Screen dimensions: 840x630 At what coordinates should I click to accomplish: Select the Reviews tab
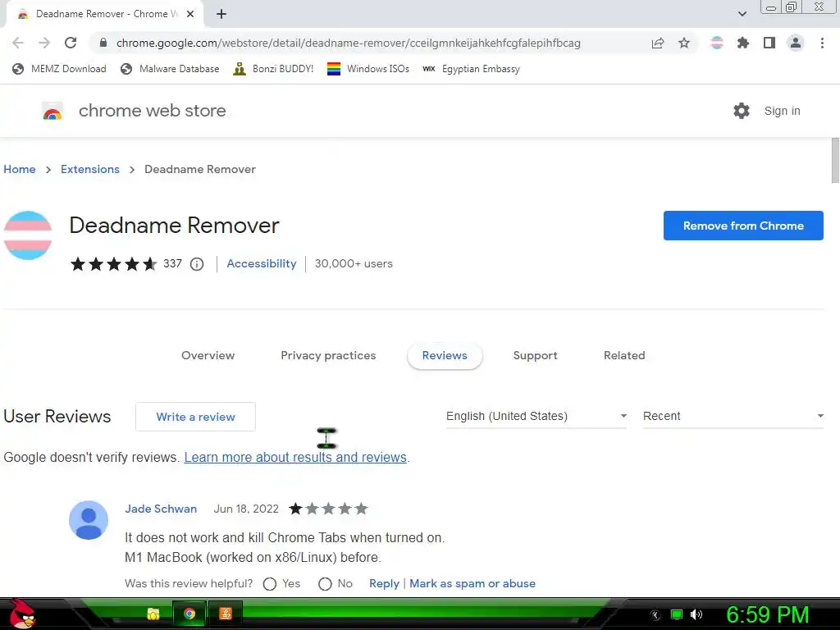tap(445, 356)
